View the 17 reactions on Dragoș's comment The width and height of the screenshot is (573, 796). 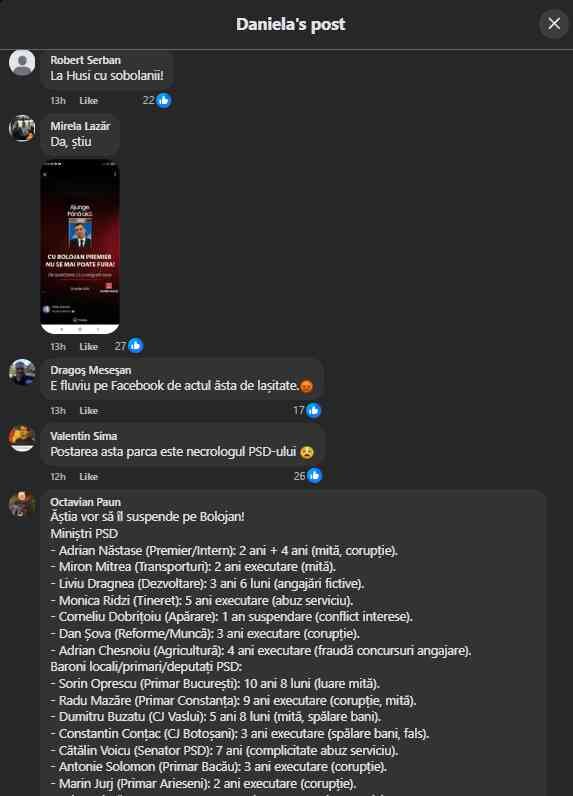pyautogui.click(x=307, y=410)
